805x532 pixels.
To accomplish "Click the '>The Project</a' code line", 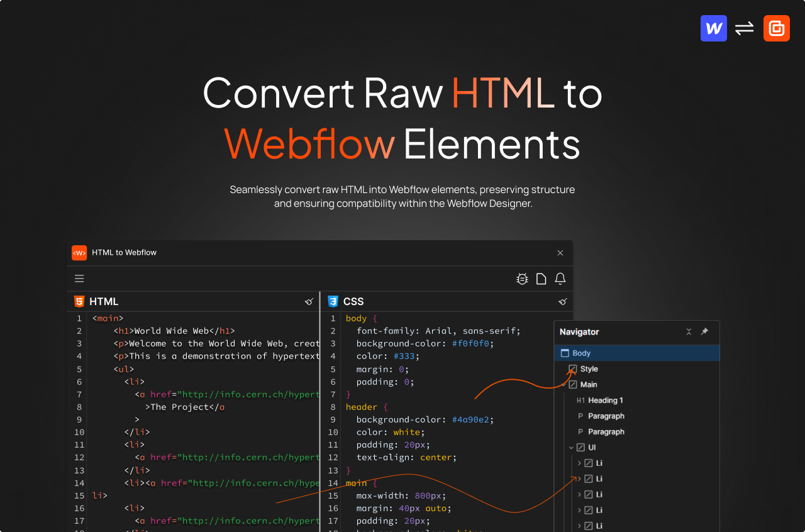I will tap(185, 407).
